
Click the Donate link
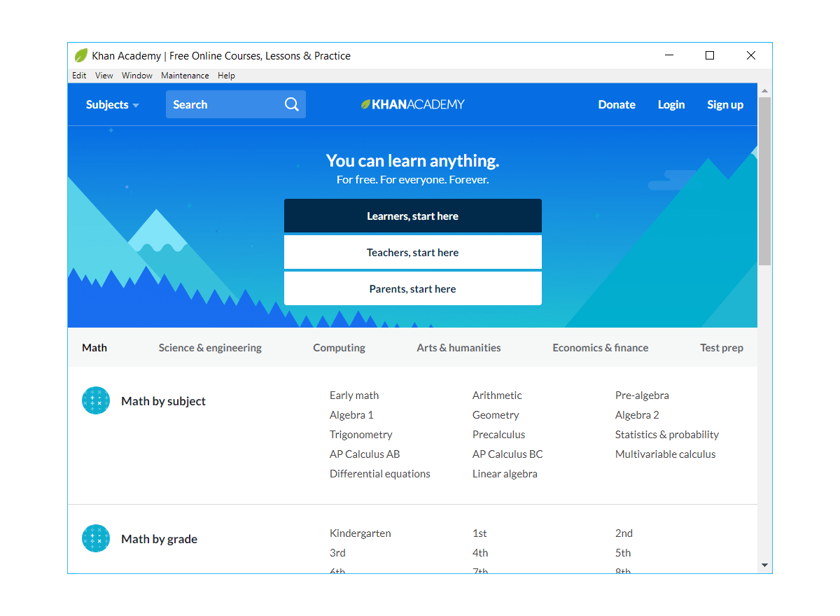[617, 104]
